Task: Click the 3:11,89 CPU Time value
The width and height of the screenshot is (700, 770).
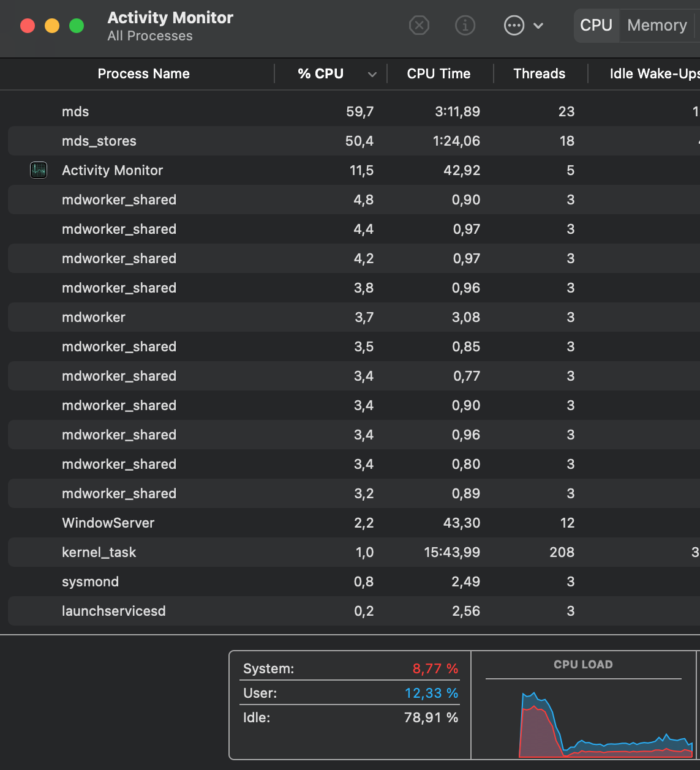Action: click(x=457, y=111)
